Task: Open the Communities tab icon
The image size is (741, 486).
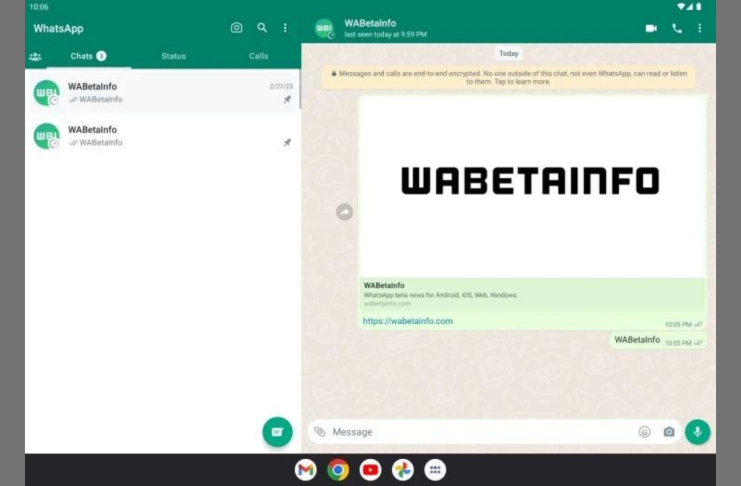Action: point(35,57)
